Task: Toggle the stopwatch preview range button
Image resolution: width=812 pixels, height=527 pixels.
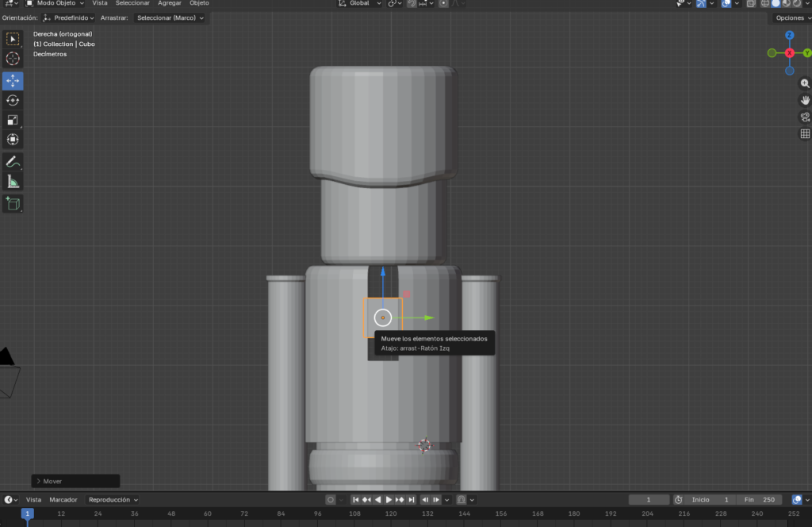Action: pyautogui.click(x=678, y=500)
